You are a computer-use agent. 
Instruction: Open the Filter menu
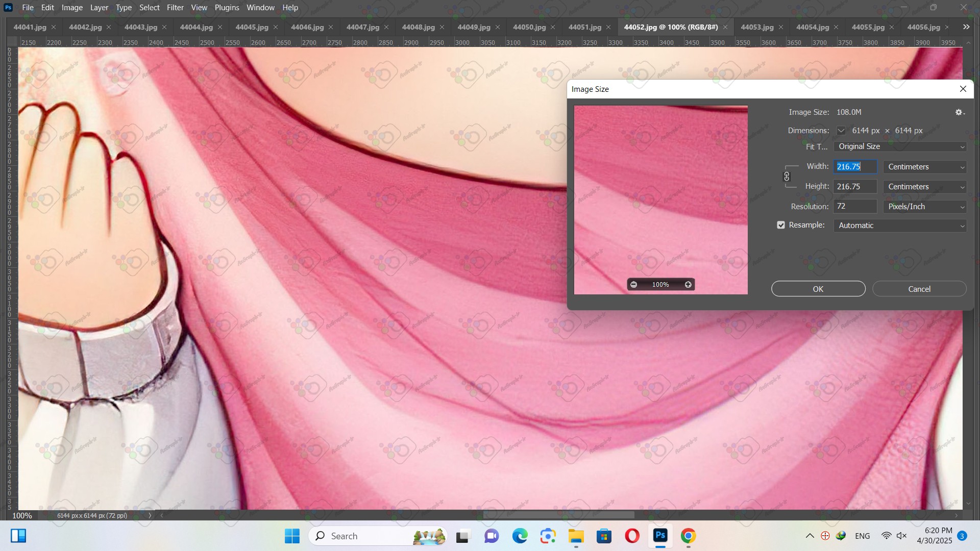[x=175, y=8]
